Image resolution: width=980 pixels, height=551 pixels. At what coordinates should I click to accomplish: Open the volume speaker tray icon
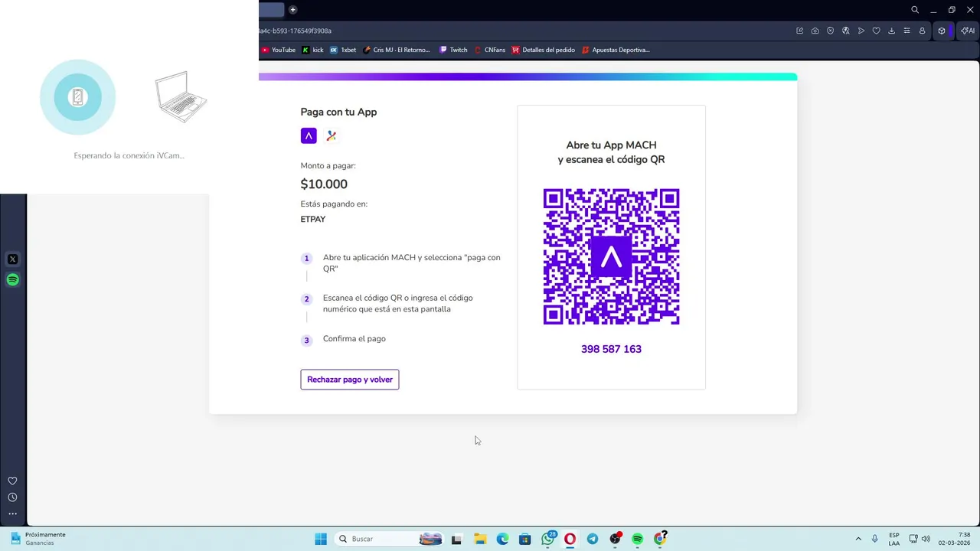[926, 539]
